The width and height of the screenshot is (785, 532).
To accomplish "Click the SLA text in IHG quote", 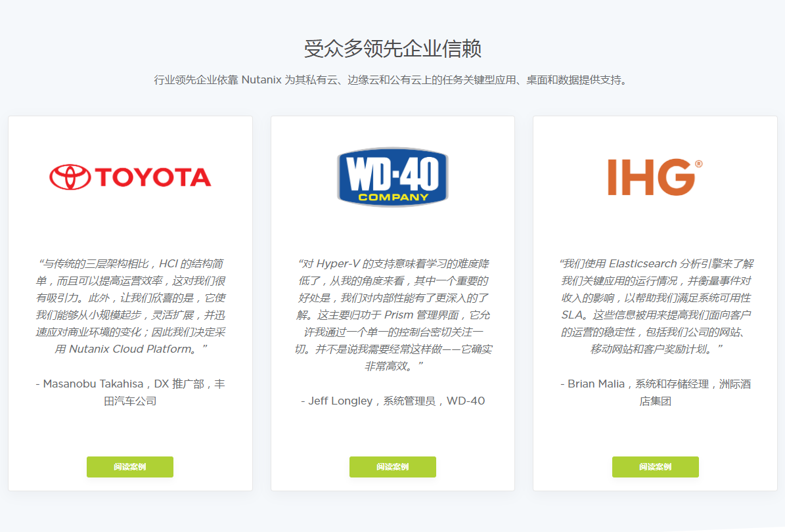I will point(572,315).
